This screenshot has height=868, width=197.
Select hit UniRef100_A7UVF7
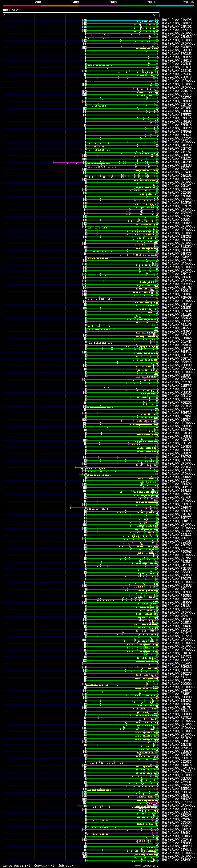(177, 78)
